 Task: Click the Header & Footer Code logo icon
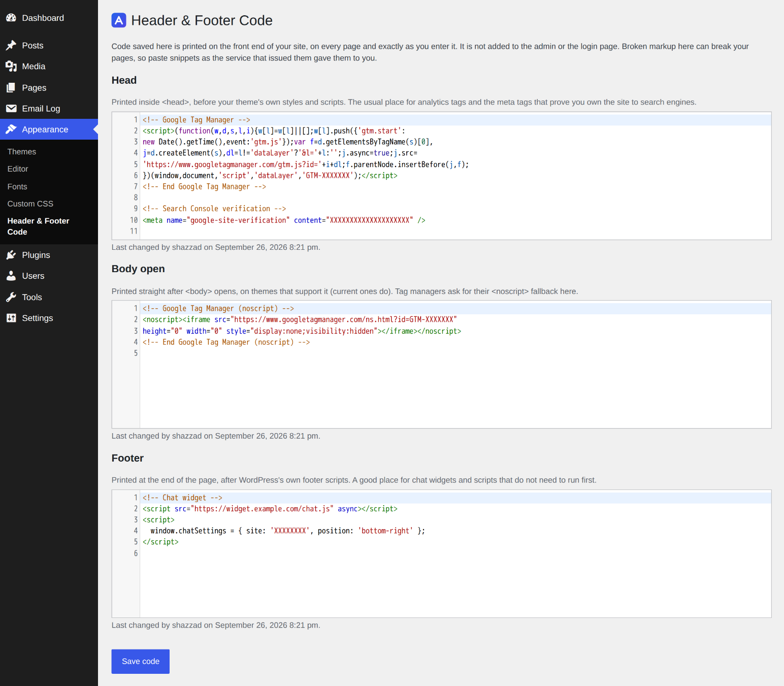coord(119,20)
